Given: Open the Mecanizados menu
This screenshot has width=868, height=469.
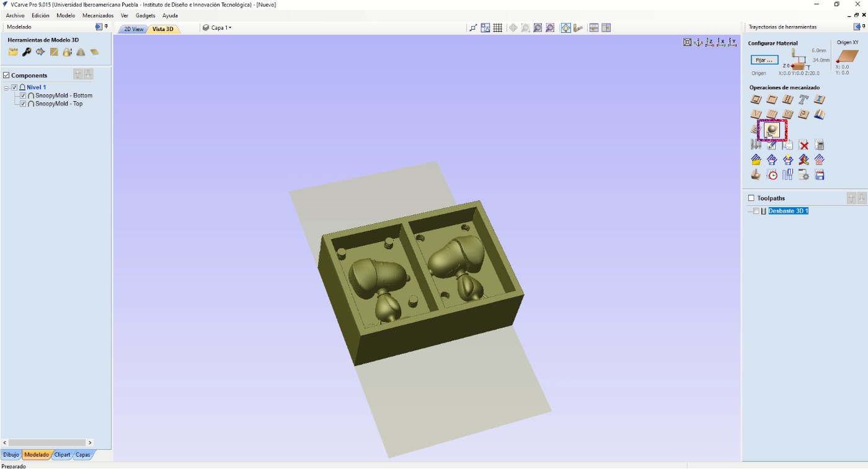Looking at the screenshot, I should (98, 16).
